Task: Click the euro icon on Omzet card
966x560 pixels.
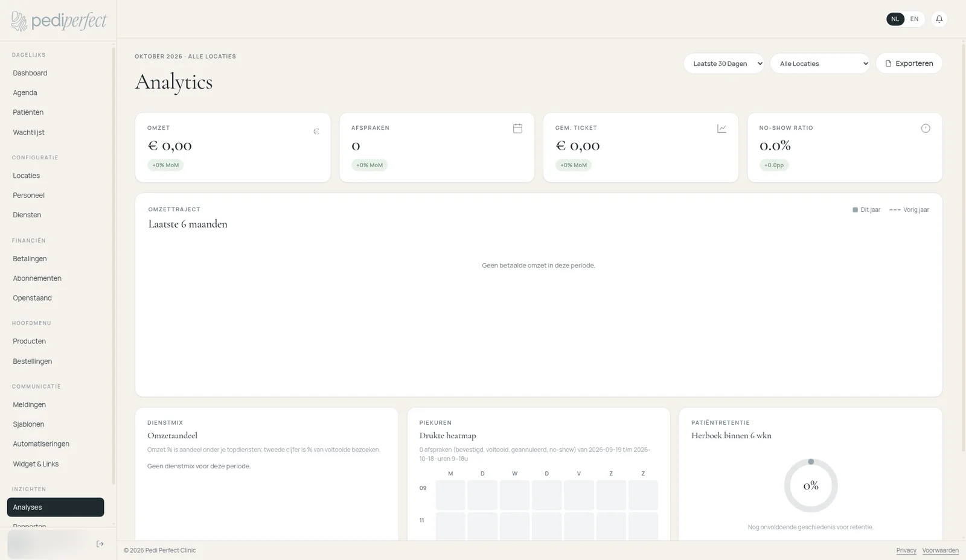Action: [x=316, y=131]
